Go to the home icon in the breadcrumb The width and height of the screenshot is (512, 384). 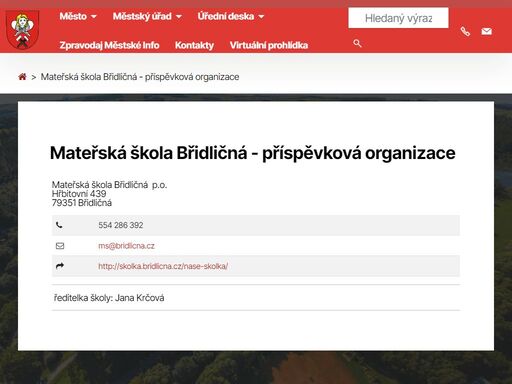tap(22, 77)
